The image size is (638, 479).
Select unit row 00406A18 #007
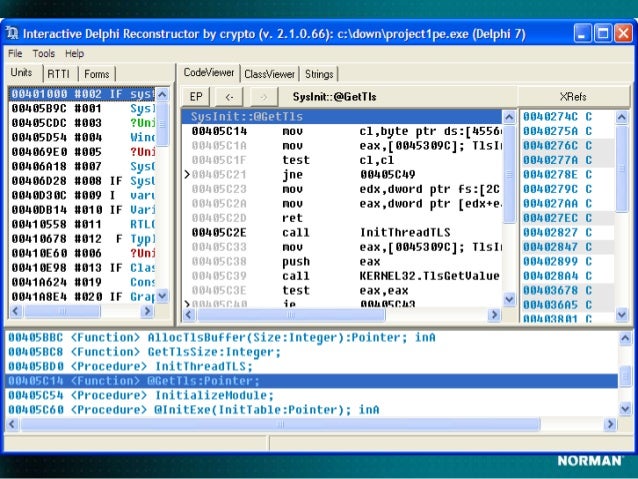pyautogui.click(x=82, y=166)
